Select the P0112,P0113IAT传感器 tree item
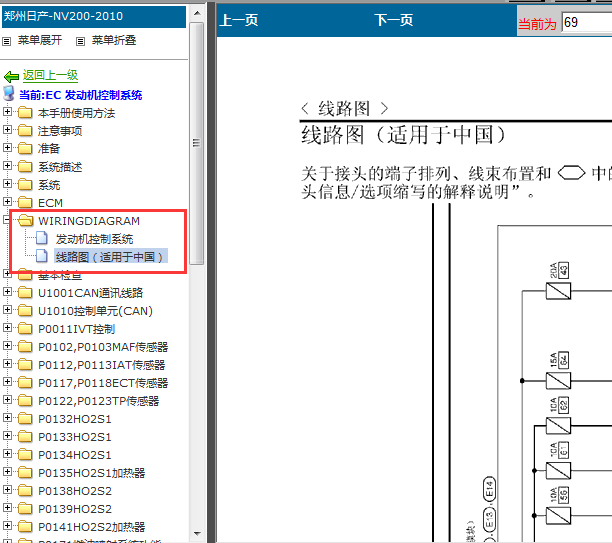This screenshot has height=543, width=612. point(101,365)
